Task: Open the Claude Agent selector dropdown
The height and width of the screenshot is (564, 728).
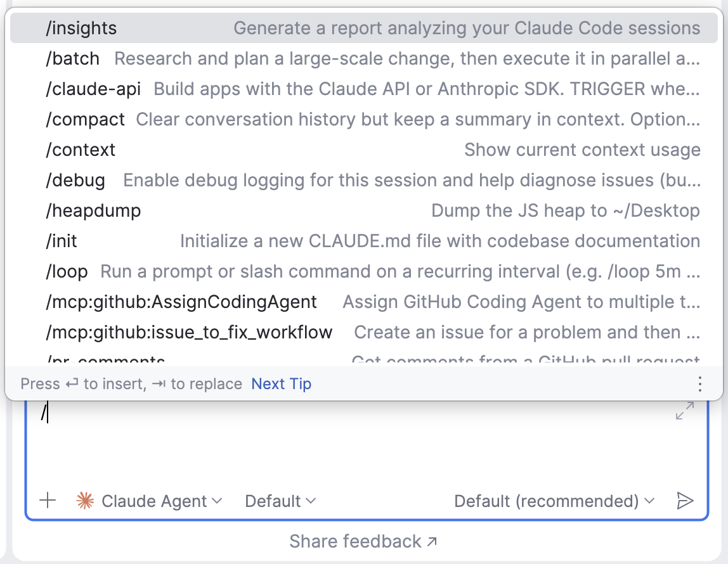Action: [x=162, y=501]
